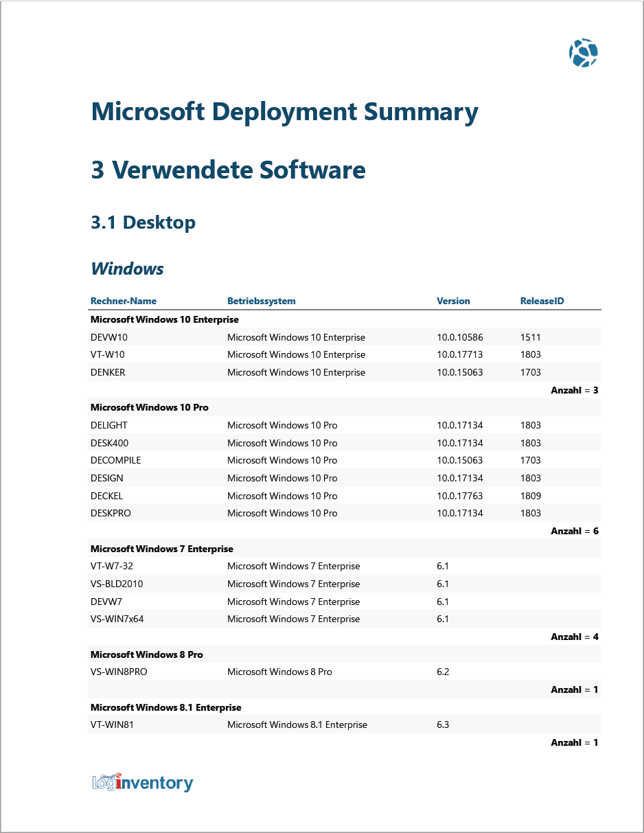Click computer name DENKER
This screenshot has height=833, width=644.
pos(108,372)
